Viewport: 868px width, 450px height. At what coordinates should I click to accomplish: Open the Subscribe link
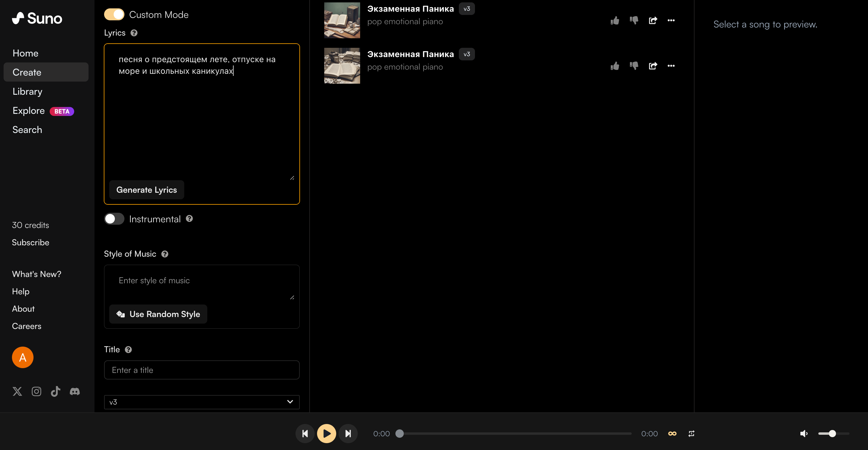tap(31, 243)
